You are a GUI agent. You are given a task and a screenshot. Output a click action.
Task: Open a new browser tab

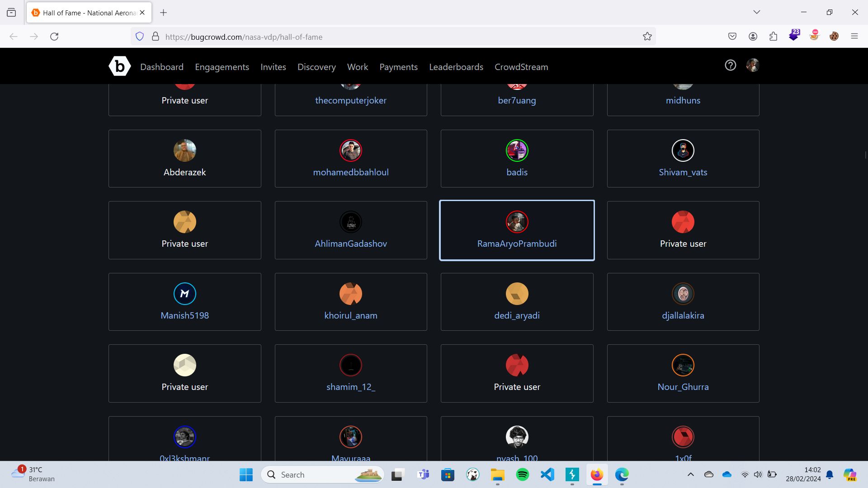[x=164, y=13]
